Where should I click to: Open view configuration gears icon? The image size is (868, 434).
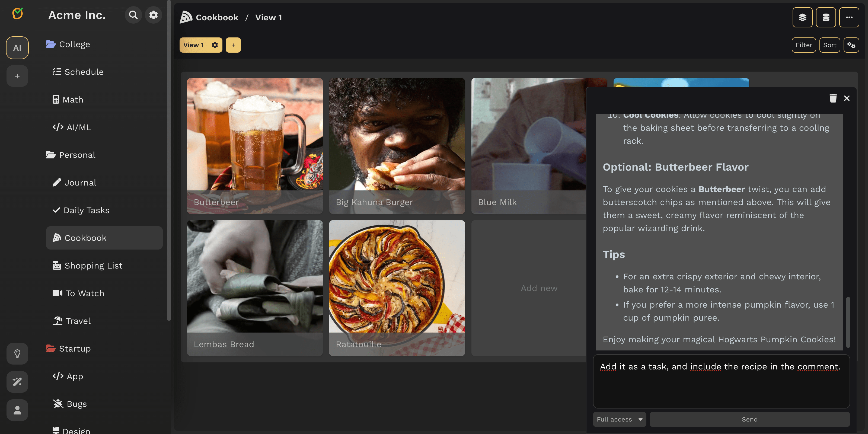tap(851, 45)
